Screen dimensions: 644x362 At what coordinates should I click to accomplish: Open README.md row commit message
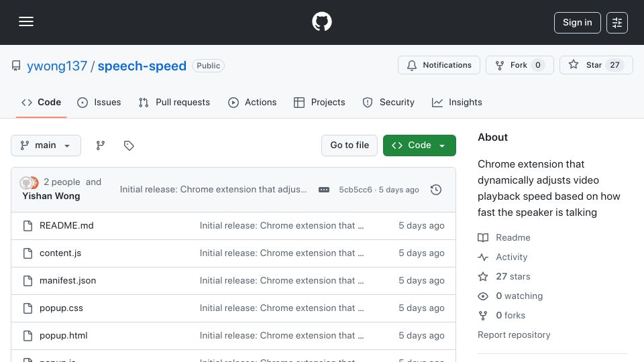tap(282, 225)
